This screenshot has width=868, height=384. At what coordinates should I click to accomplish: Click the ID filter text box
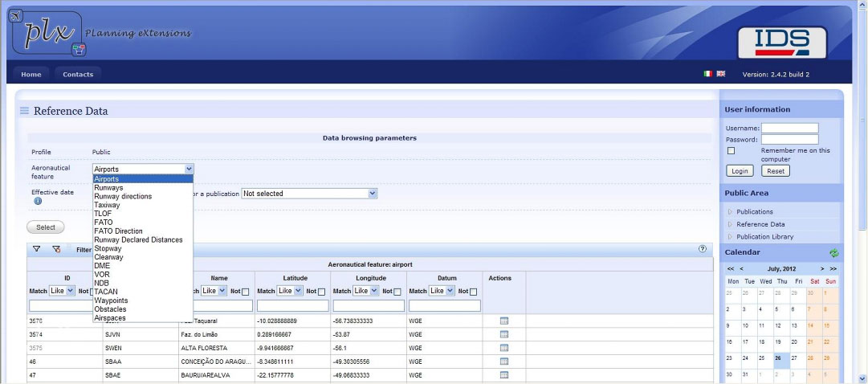coord(60,306)
